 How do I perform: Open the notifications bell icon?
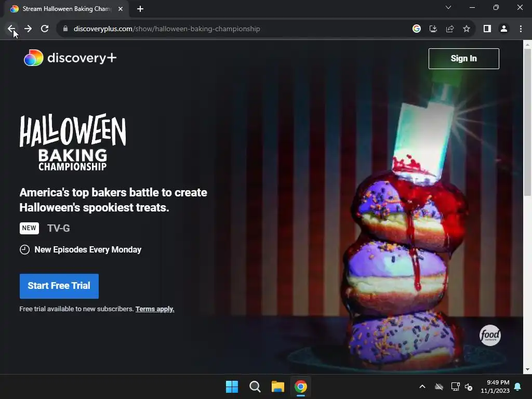[x=518, y=387]
